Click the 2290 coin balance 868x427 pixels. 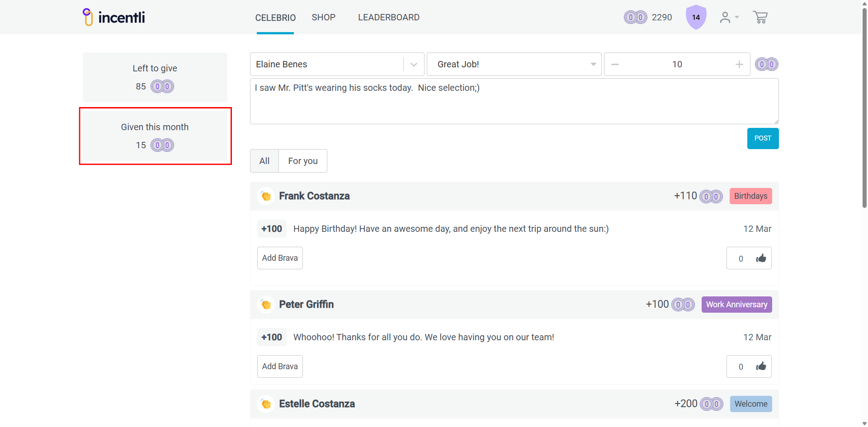pyautogui.click(x=662, y=17)
